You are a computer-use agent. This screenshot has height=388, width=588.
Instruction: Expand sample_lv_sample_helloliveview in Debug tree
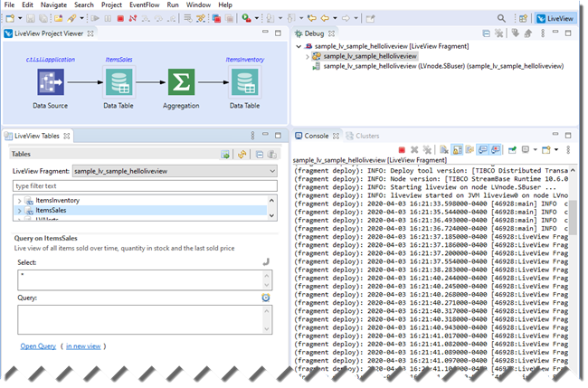click(307, 55)
